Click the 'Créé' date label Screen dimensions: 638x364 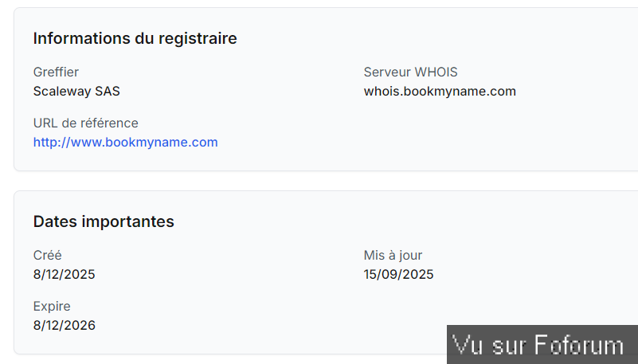[x=47, y=256]
